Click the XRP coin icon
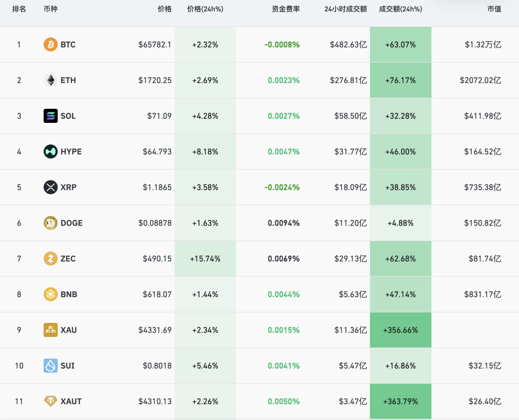Viewport: 519px width, 420px height. tap(50, 187)
